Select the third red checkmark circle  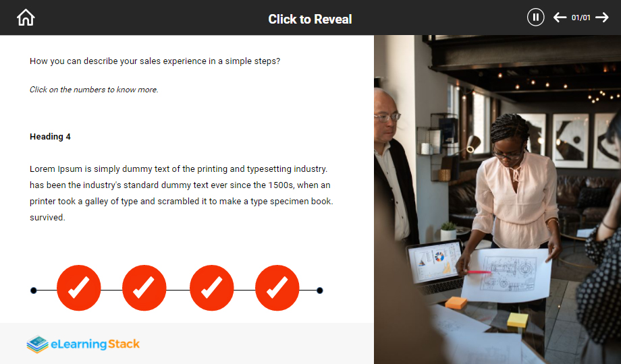(x=211, y=288)
